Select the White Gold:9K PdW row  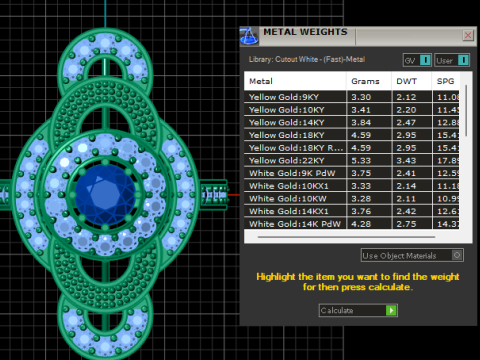tap(352, 173)
